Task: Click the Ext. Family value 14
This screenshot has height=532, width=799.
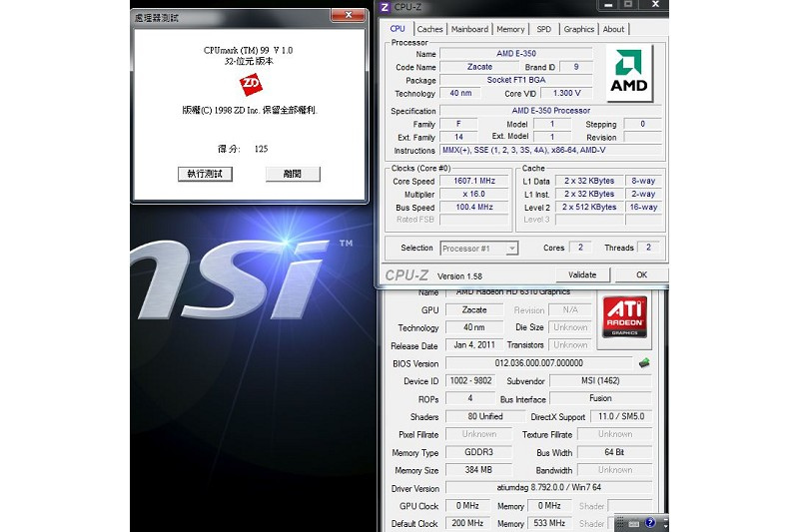Action: pos(458,137)
